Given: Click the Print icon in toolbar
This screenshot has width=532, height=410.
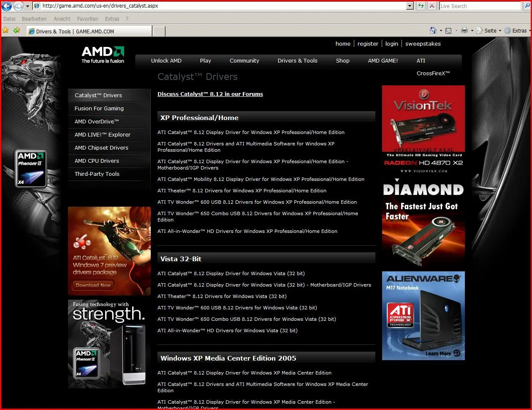Looking at the screenshot, I should pyautogui.click(x=464, y=30).
